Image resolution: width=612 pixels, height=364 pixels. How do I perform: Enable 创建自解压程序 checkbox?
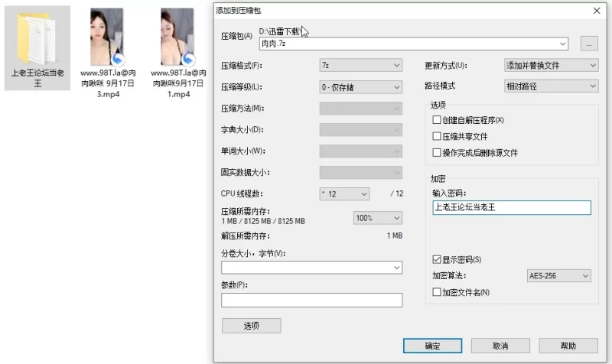[437, 120]
